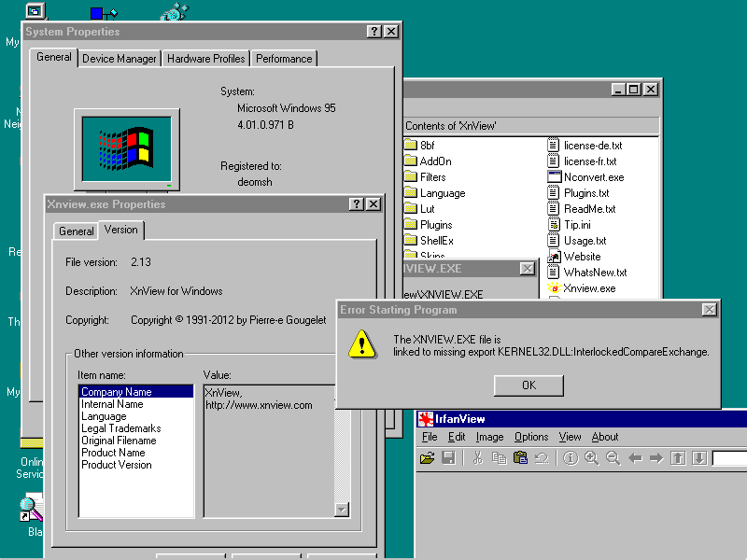747x560 pixels.
Task: Select the Version tab in Xnview.exe Properties
Action: click(121, 230)
